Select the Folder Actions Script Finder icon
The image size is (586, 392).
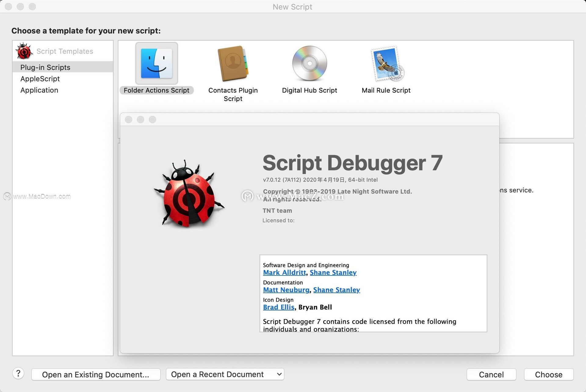click(x=156, y=63)
